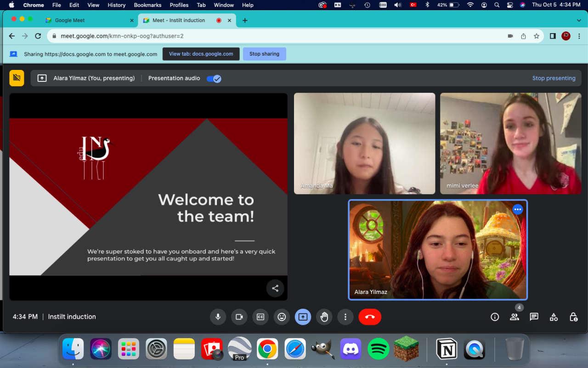Turn on closed captions
The width and height of the screenshot is (588, 368).
[260, 317]
